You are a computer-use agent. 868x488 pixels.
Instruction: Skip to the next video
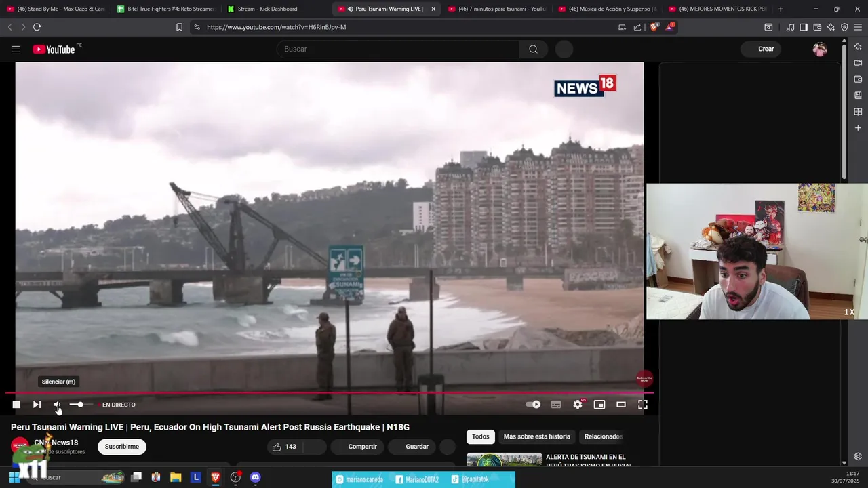point(37,405)
